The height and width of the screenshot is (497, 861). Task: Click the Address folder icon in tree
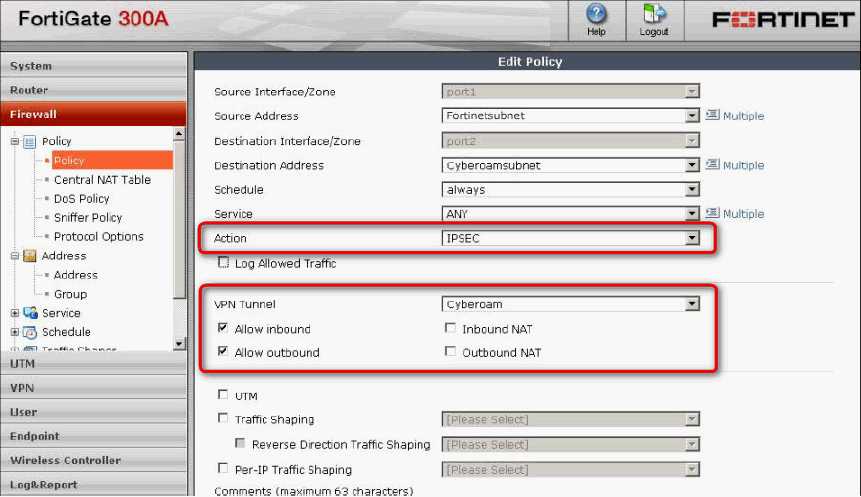click(30, 256)
